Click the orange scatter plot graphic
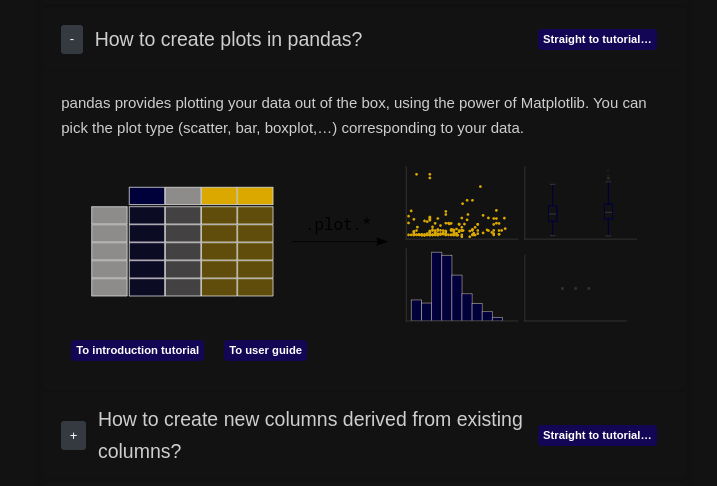 pos(460,204)
